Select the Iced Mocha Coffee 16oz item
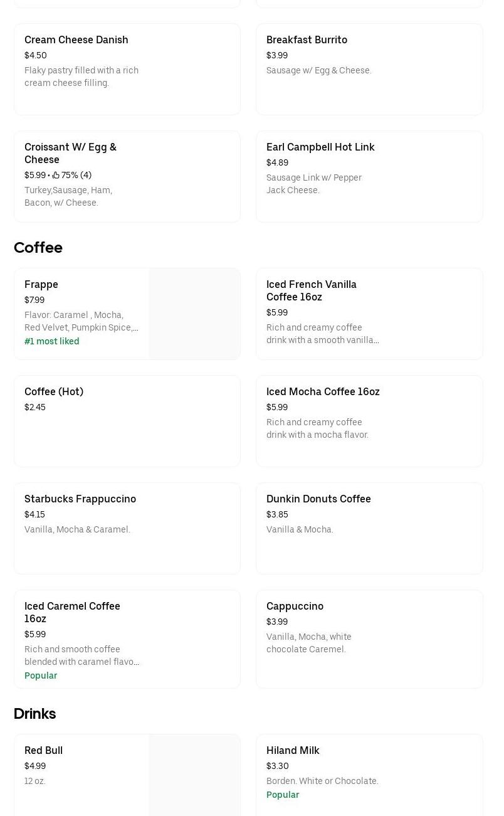Viewport: 504px width, 816px height. point(369,421)
